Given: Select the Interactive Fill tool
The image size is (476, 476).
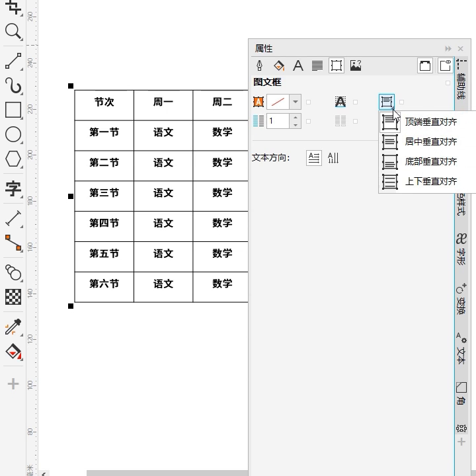Looking at the screenshot, I should (13, 352).
